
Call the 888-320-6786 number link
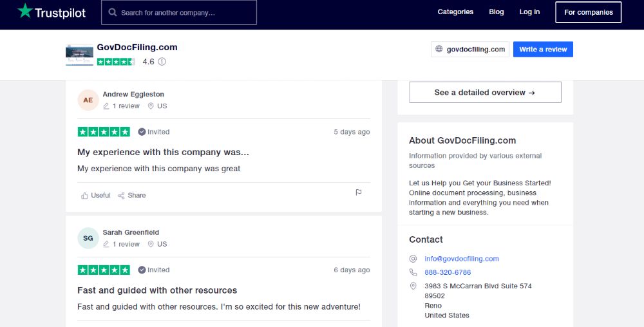(x=448, y=272)
